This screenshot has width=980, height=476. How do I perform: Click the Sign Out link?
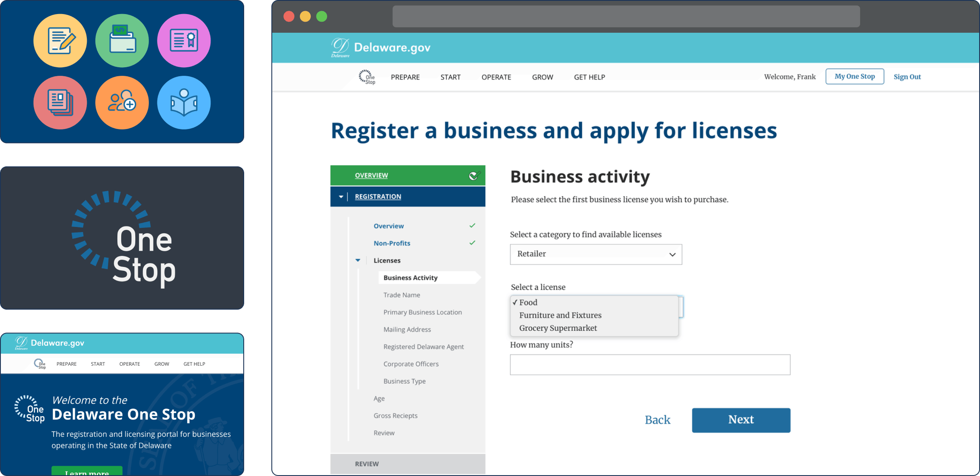tap(907, 77)
